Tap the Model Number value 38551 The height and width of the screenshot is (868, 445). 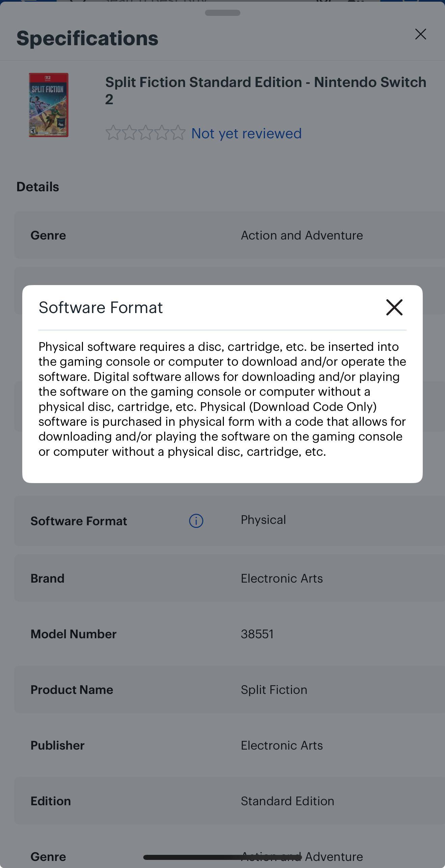coord(257,634)
